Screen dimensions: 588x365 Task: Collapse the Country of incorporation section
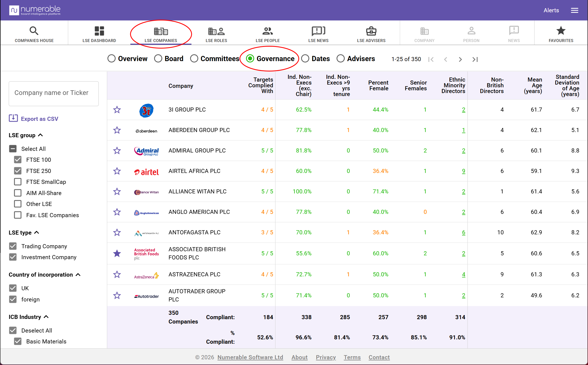tap(78, 274)
